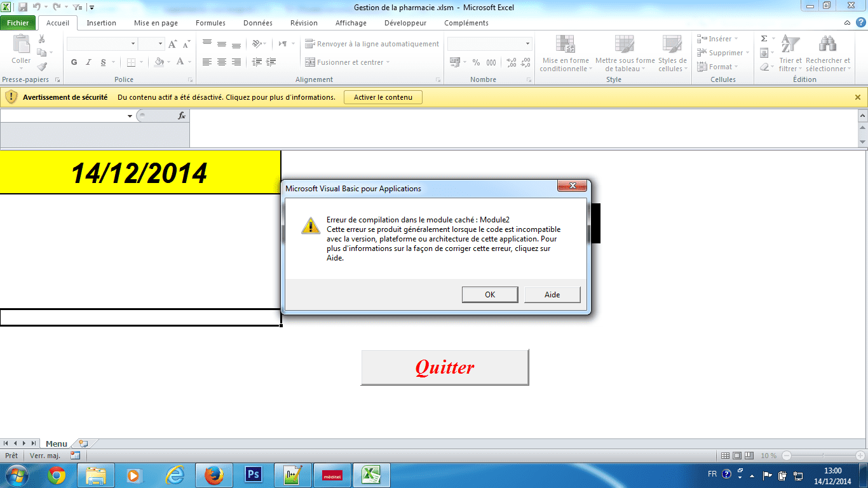Switch to the Formules tab
The width and height of the screenshot is (868, 488).
coord(210,23)
